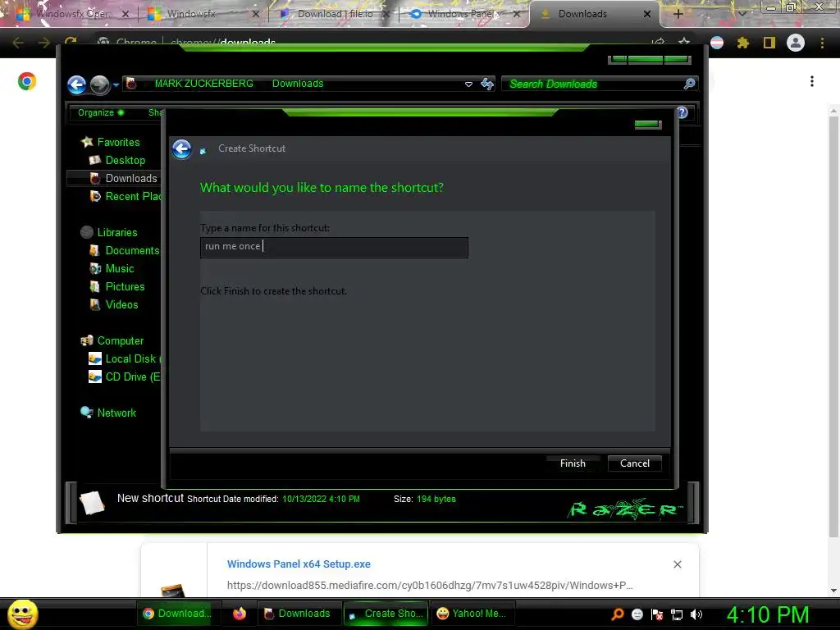
Task: Remove Windows Panel download from list
Action: pyautogui.click(x=677, y=564)
